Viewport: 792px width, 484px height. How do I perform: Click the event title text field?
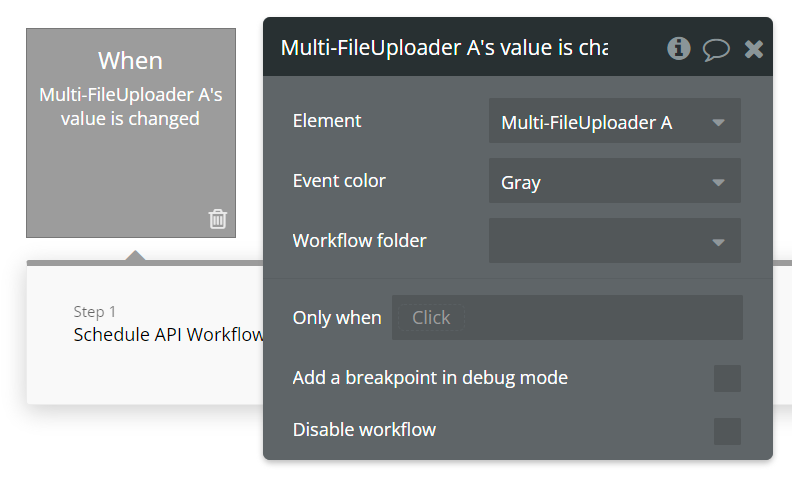(x=445, y=48)
